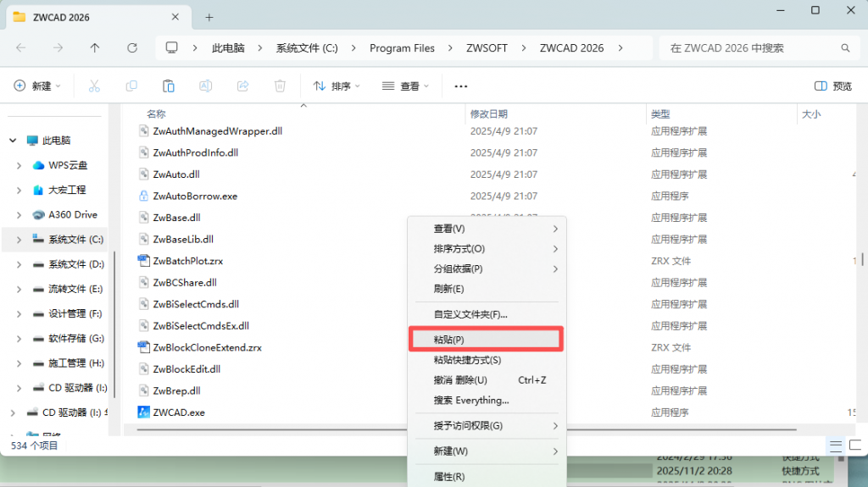Select 设计管理 (F:) drive in sidebar
Screen dimensions: 868x487
click(x=75, y=313)
